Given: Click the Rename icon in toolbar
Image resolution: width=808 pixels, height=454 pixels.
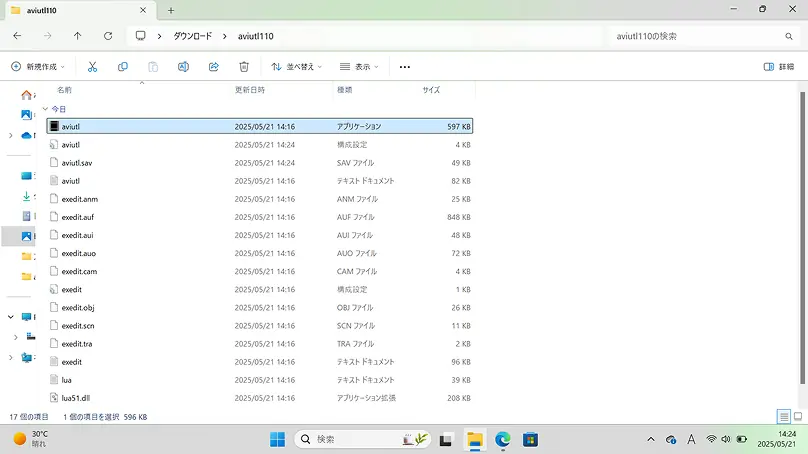Looking at the screenshot, I should click(x=183, y=67).
